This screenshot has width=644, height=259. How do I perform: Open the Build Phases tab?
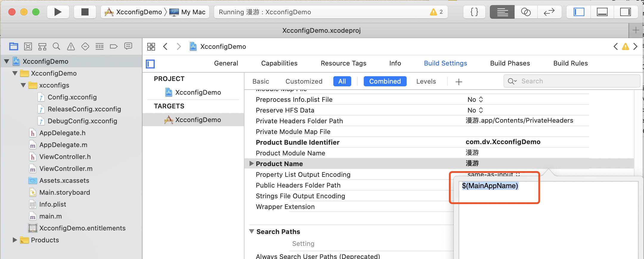(x=510, y=63)
